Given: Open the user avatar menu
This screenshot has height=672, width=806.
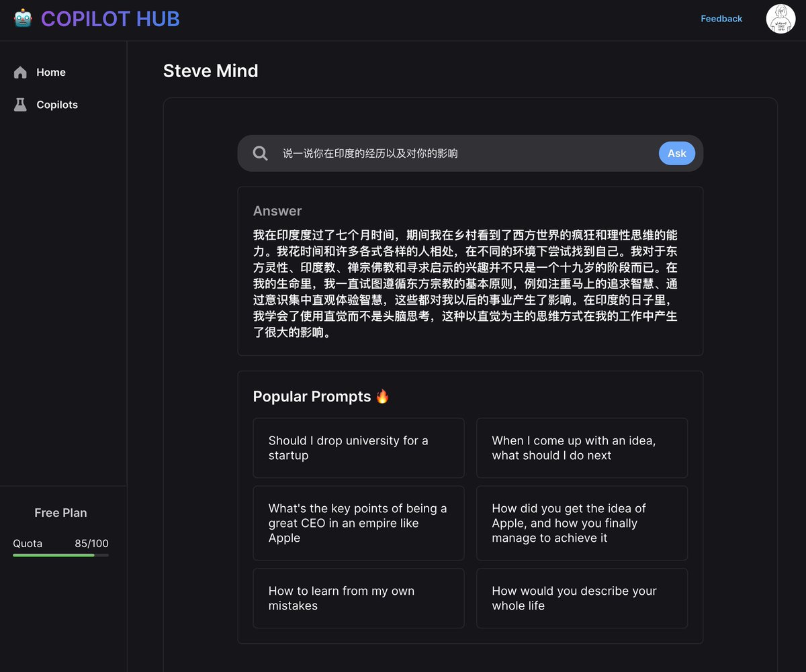Looking at the screenshot, I should coord(780,19).
